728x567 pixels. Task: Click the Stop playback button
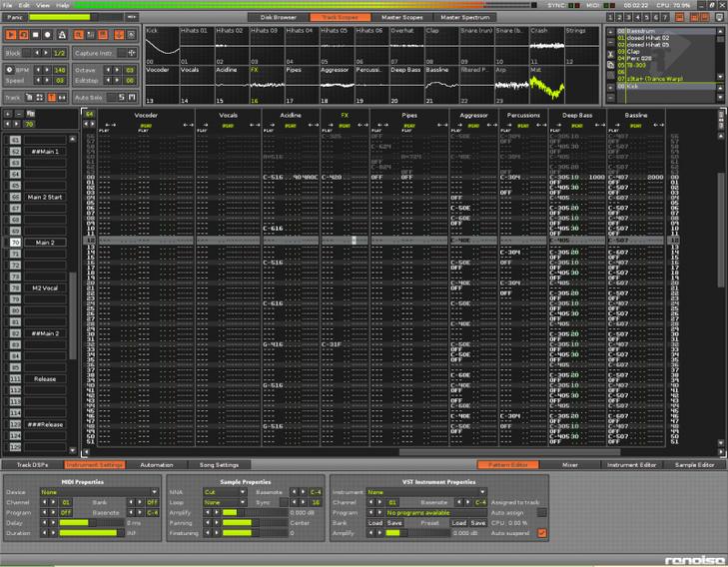tap(37, 33)
